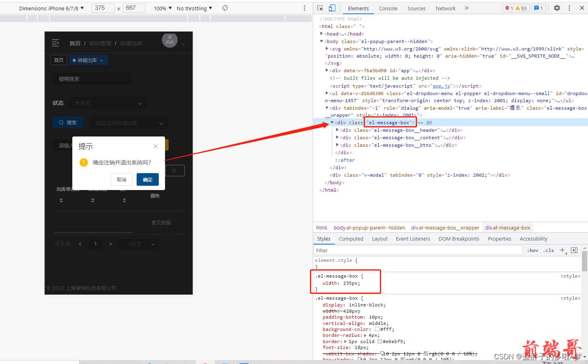Expand the div id app node
Viewport: 588px width, 364px height.
(327, 71)
